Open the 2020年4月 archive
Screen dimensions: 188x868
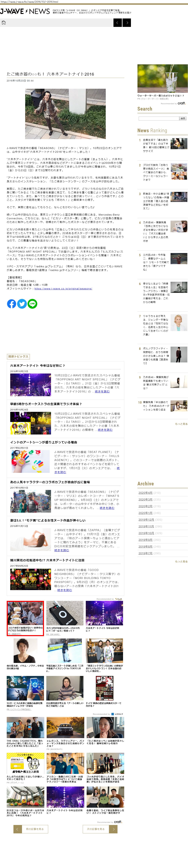[x=145, y=493]
